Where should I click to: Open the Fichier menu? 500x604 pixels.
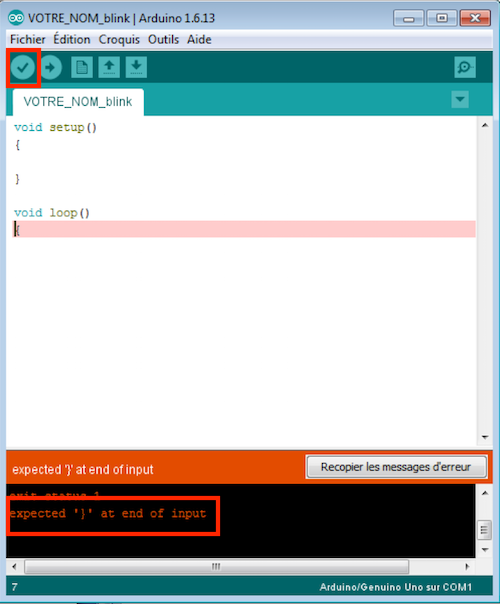pos(27,39)
